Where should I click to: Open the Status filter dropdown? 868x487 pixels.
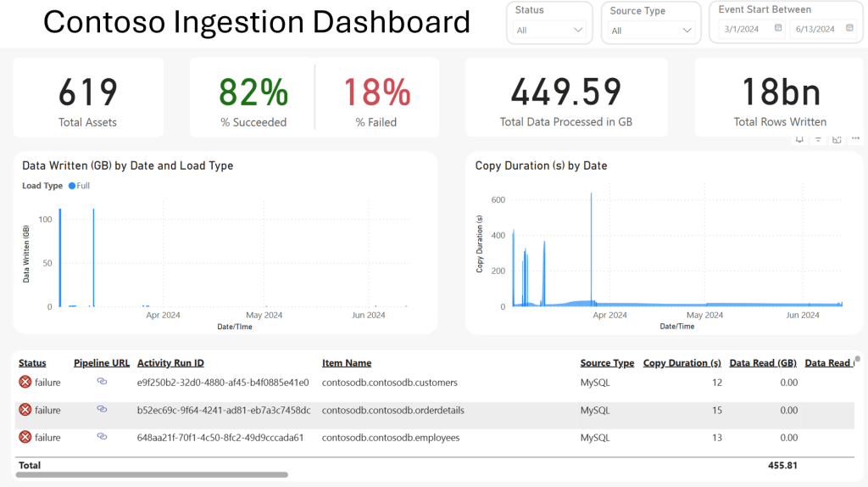(x=549, y=30)
